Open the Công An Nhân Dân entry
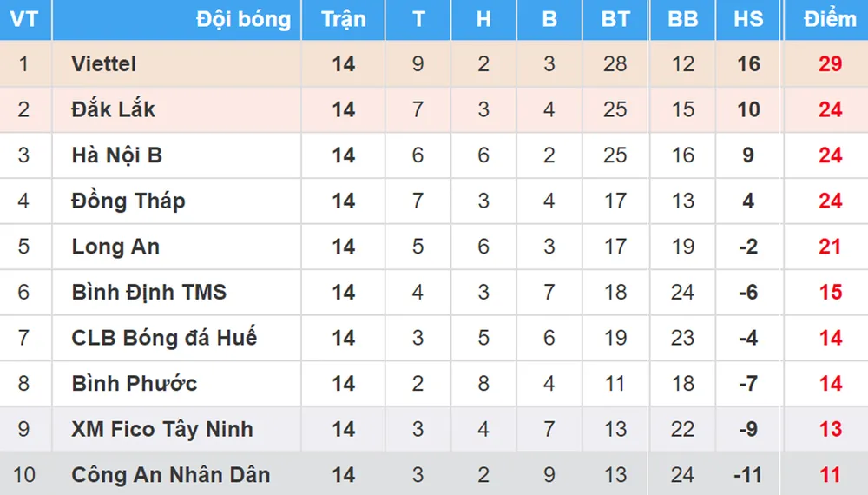The height and width of the screenshot is (495, 868). 171,475
